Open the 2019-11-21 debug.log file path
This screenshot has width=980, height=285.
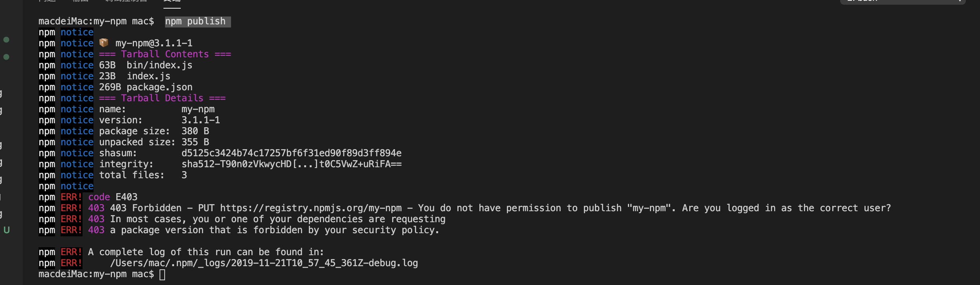[264, 263]
